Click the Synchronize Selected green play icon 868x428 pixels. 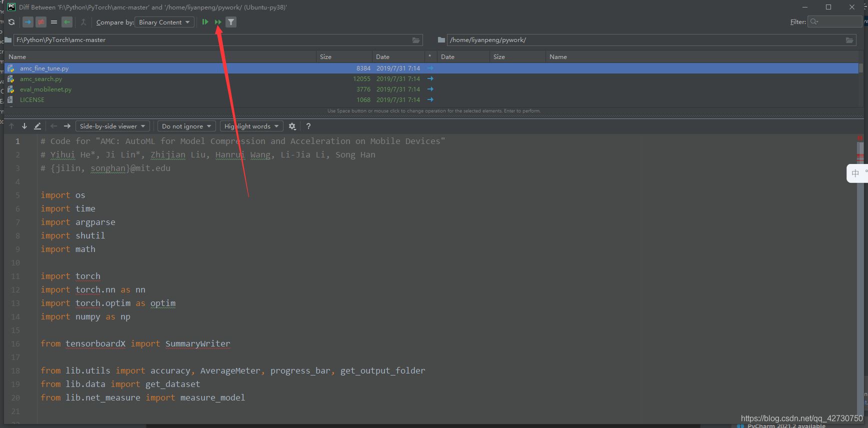point(205,22)
